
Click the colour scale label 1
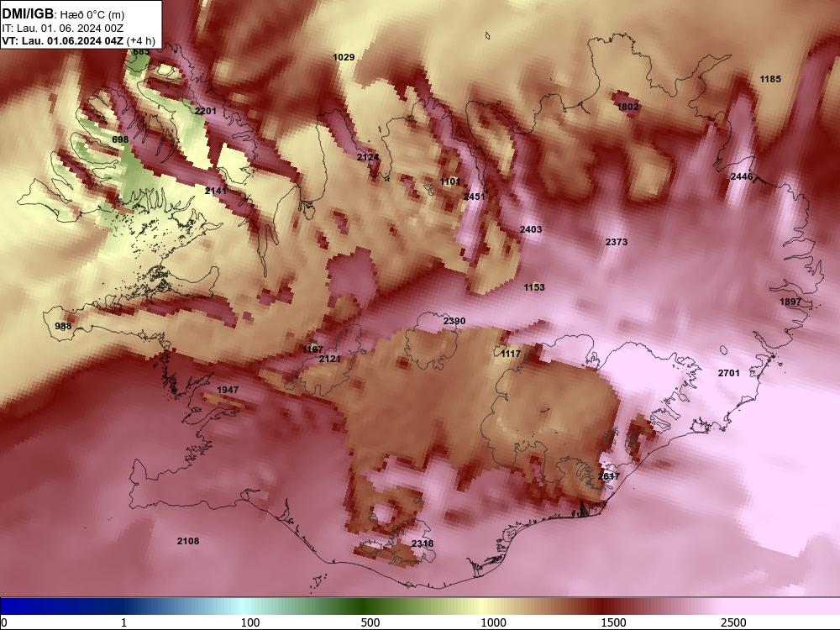tap(123, 622)
